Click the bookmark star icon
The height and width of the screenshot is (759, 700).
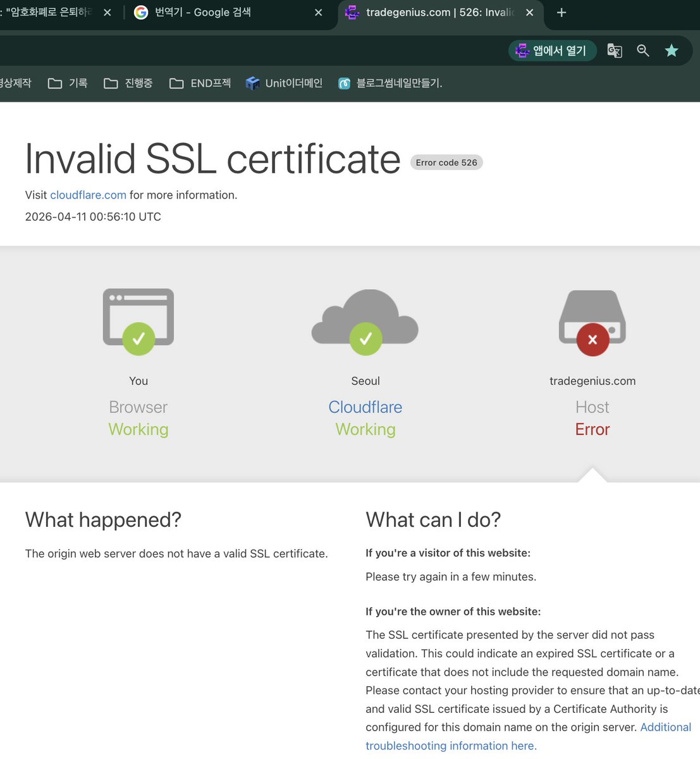click(x=672, y=51)
